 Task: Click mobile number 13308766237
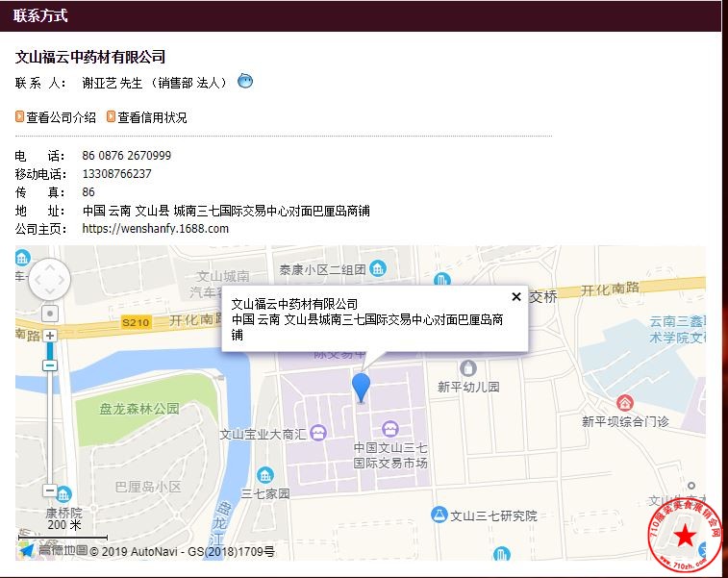point(117,174)
